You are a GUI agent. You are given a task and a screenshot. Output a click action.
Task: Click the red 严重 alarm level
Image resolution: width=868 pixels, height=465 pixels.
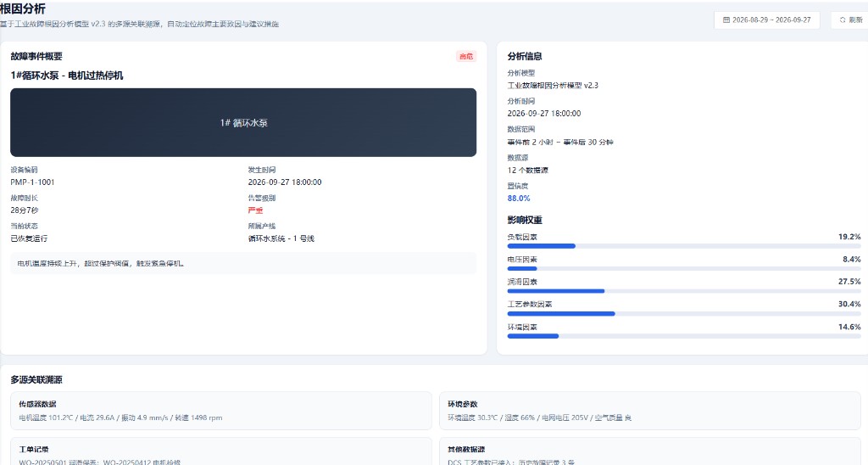(x=255, y=210)
